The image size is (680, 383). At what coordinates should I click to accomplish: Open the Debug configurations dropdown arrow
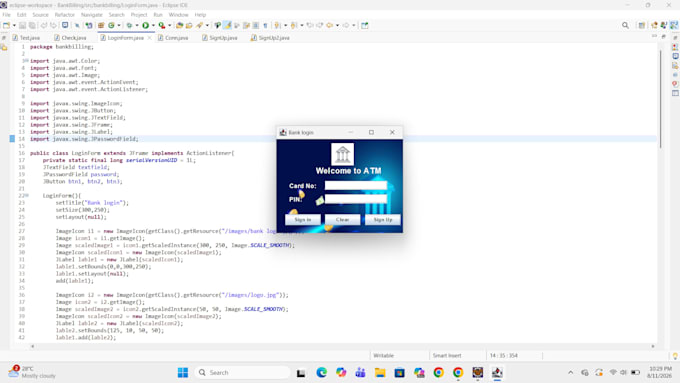(137, 26)
